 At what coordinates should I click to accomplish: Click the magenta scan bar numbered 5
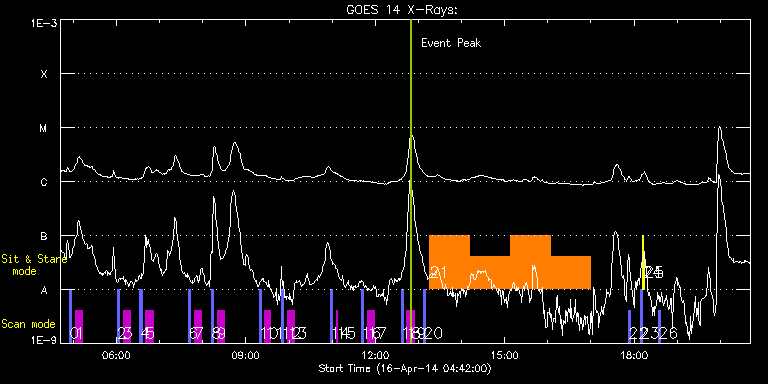point(149,326)
